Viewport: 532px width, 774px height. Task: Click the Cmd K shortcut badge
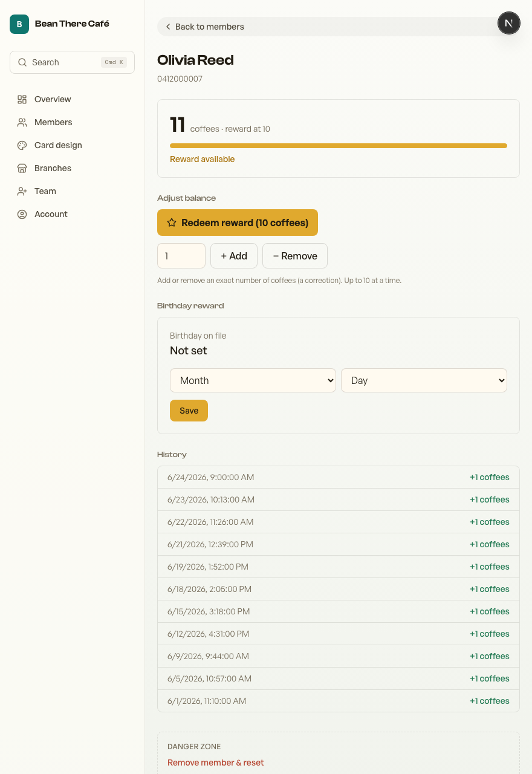click(x=114, y=62)
